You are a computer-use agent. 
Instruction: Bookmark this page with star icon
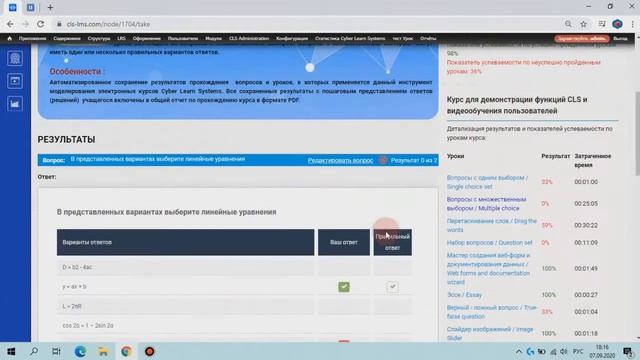584,24
